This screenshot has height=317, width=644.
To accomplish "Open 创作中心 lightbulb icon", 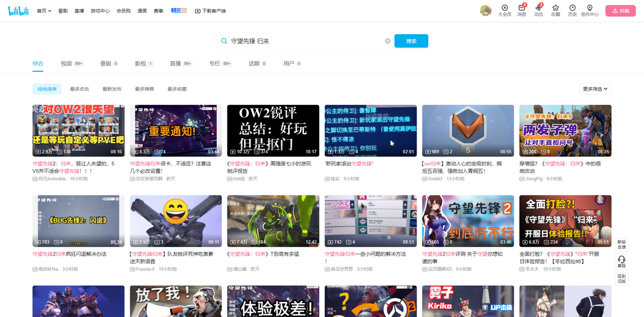I will click(589, 11).
